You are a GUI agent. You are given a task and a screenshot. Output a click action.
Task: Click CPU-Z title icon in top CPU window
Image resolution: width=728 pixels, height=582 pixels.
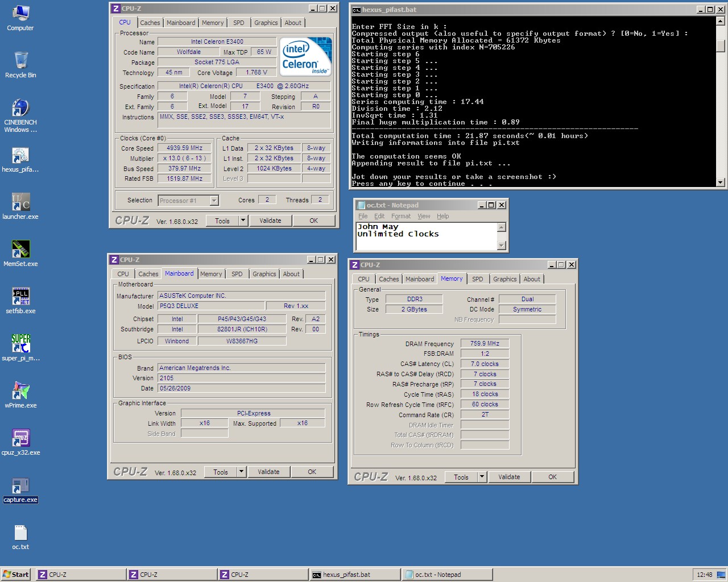[x=115, y=9]
